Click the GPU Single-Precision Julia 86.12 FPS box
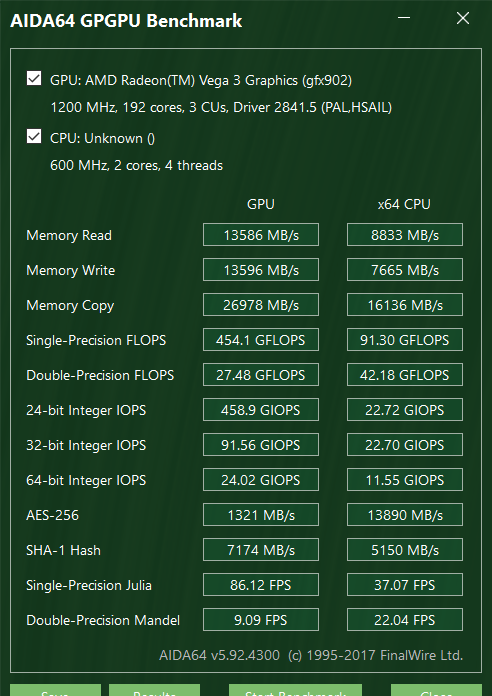The image size is (492, 696). tap(261, 585)
